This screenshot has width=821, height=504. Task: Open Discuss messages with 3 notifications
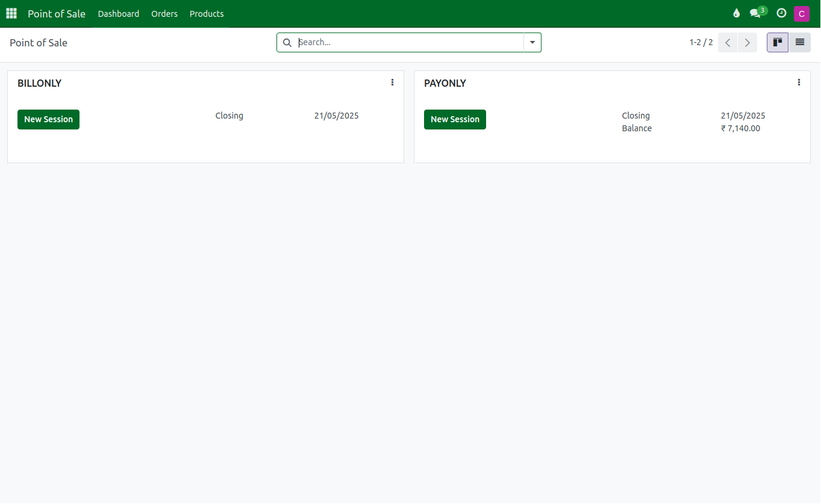756,13
